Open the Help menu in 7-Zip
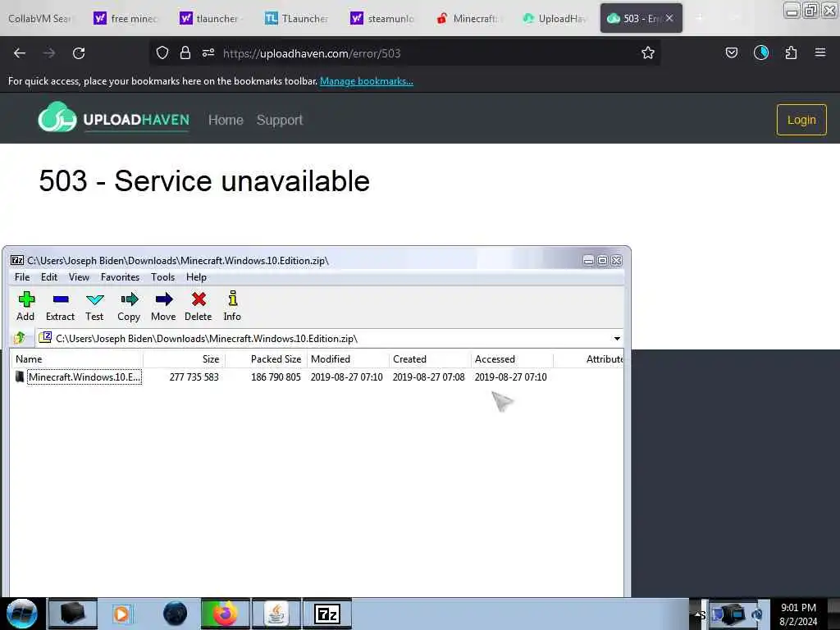840x630 pixels. click(x=196, y=277)
